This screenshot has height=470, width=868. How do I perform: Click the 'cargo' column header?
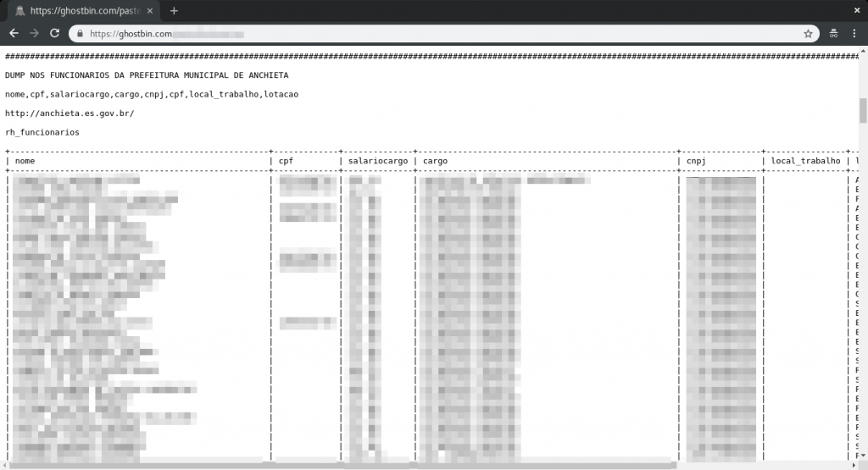[x=435, y=161]
